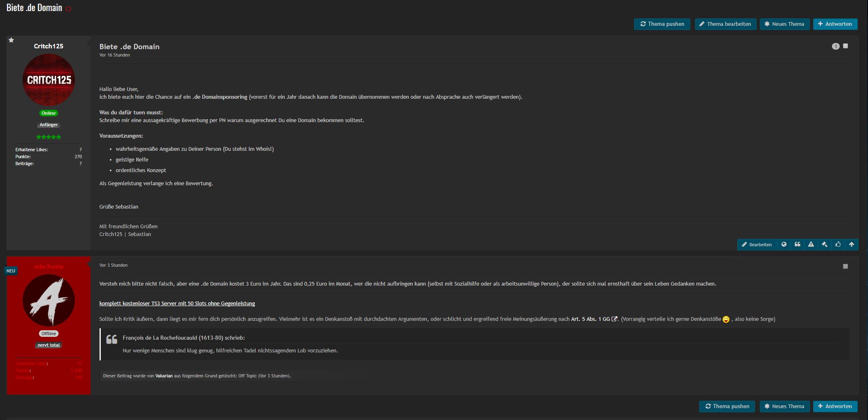This screenshot has width=868, height=420.
Task: Click the CRITCH125 avatar image
Action: coord(49,80)
